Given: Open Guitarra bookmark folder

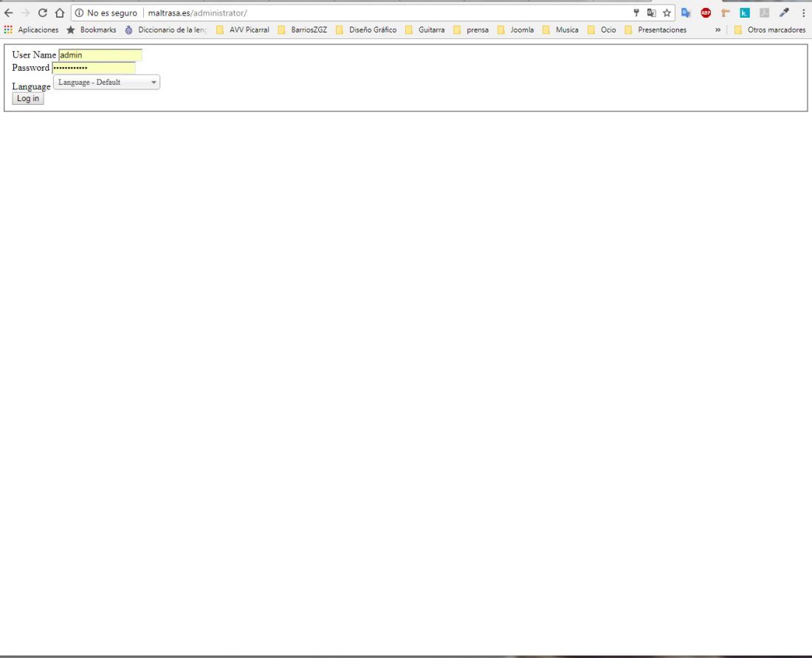Looking at the screenshot, I should coord(425,30).
